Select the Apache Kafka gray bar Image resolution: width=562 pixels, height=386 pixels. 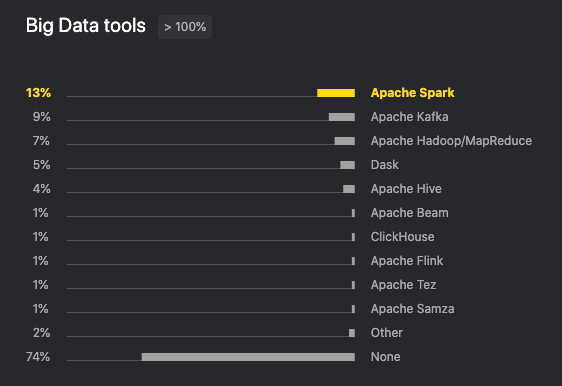(342, 117)
